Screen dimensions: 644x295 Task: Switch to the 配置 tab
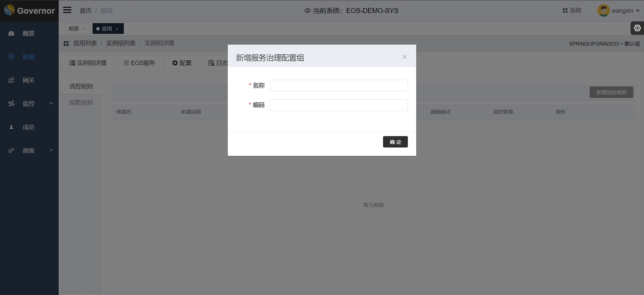[182, 63]
